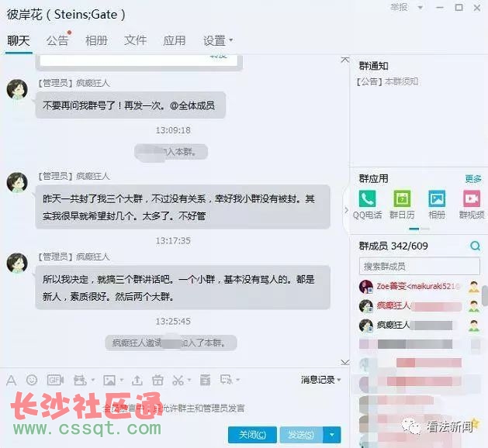488x448 pixels.
Task: Collapse the right side panel arrow
Action: [x=347, y=211]
